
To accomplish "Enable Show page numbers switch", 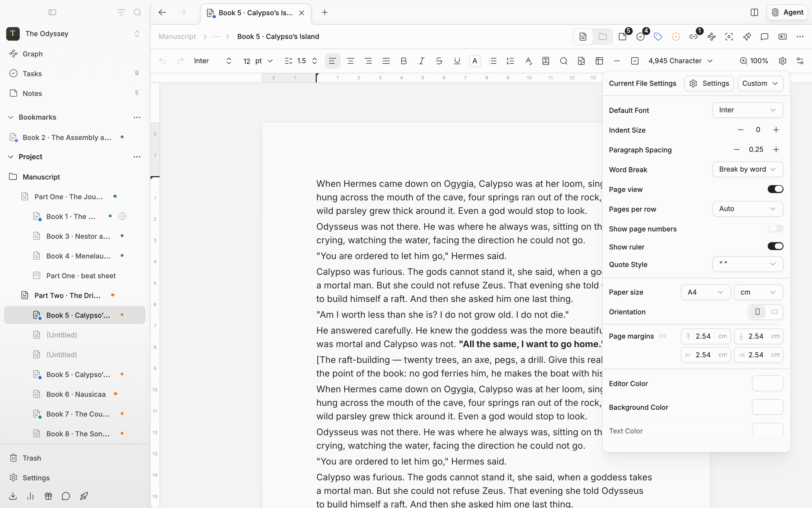I will point(775,229).
